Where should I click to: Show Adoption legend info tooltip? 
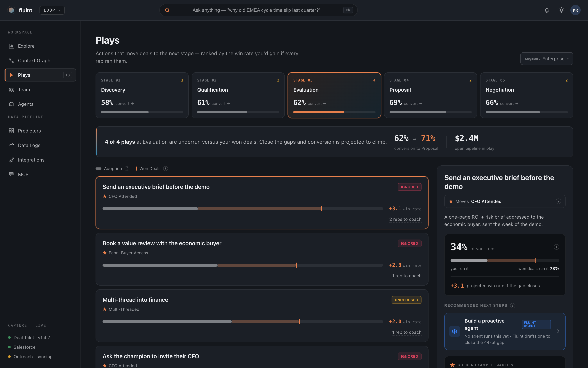127,168
